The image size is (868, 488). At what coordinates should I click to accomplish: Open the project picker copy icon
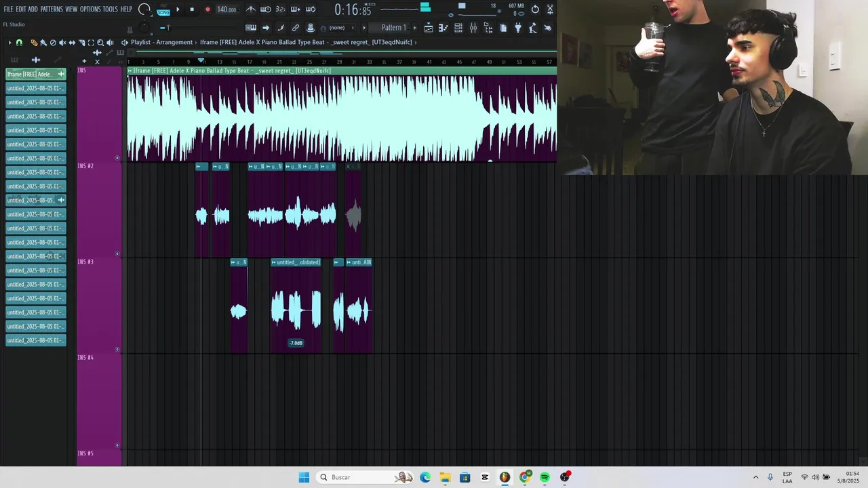(503, 28)
